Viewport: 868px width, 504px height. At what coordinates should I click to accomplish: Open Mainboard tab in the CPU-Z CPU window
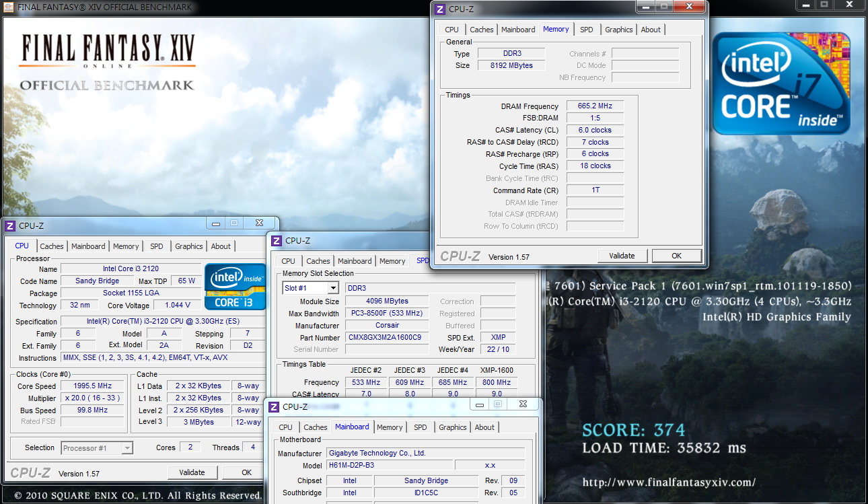pos(88,246)
